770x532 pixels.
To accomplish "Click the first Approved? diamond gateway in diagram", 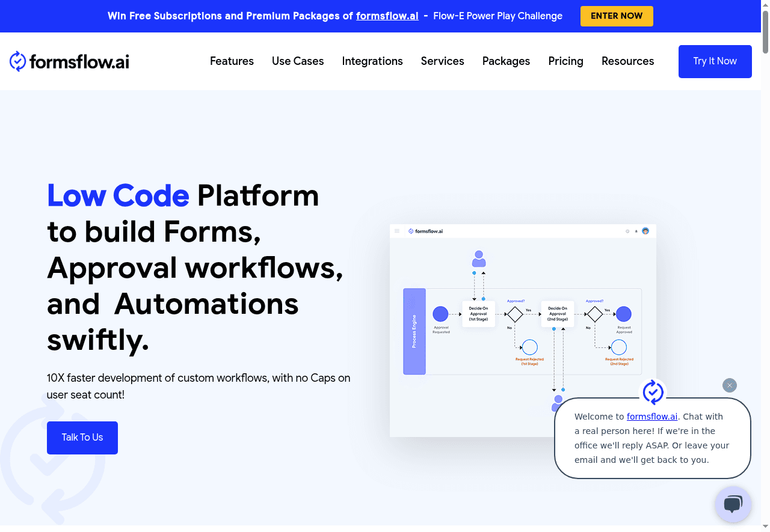I will pos(515,314).
